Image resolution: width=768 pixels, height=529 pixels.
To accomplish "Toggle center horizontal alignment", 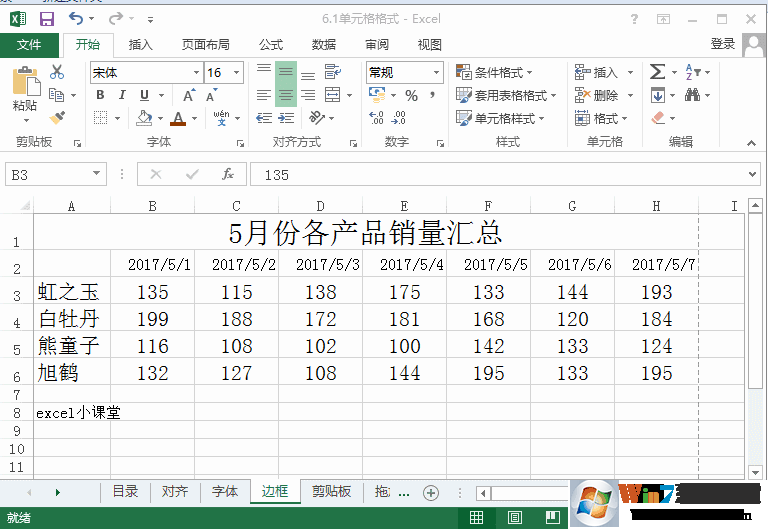I will (286, 95).
